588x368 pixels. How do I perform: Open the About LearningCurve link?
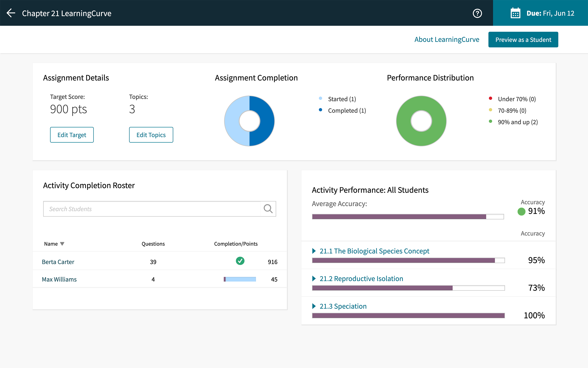pyautogui.click(x=447, y=39)
